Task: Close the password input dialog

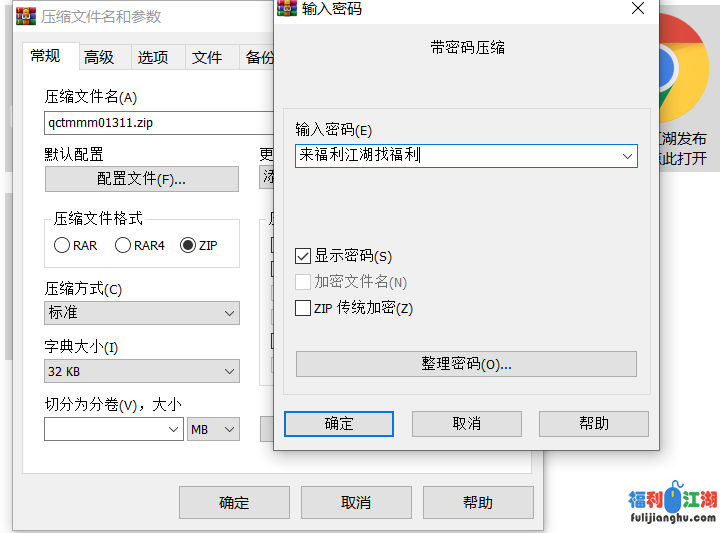Action: coord(638,9)
